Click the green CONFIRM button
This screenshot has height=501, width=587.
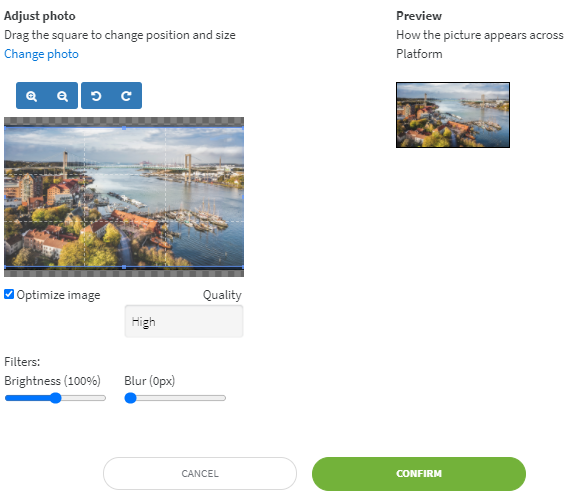pyautogui.click(x=419, y=474)
